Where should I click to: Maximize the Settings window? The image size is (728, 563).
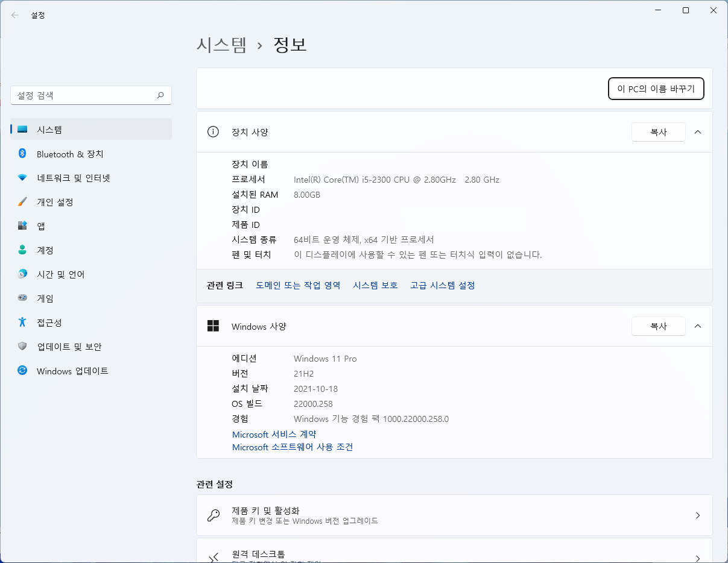pos(686,10)
